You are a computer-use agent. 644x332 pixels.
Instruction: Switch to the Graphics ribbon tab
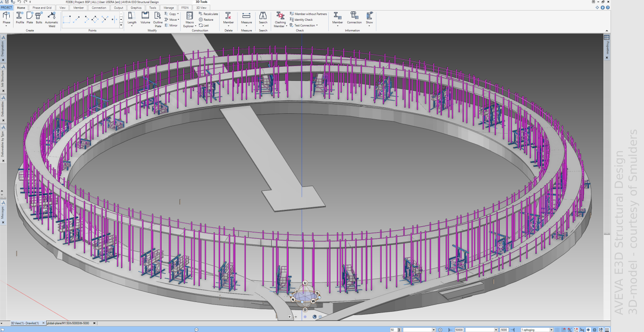click(x=136, y=8)
